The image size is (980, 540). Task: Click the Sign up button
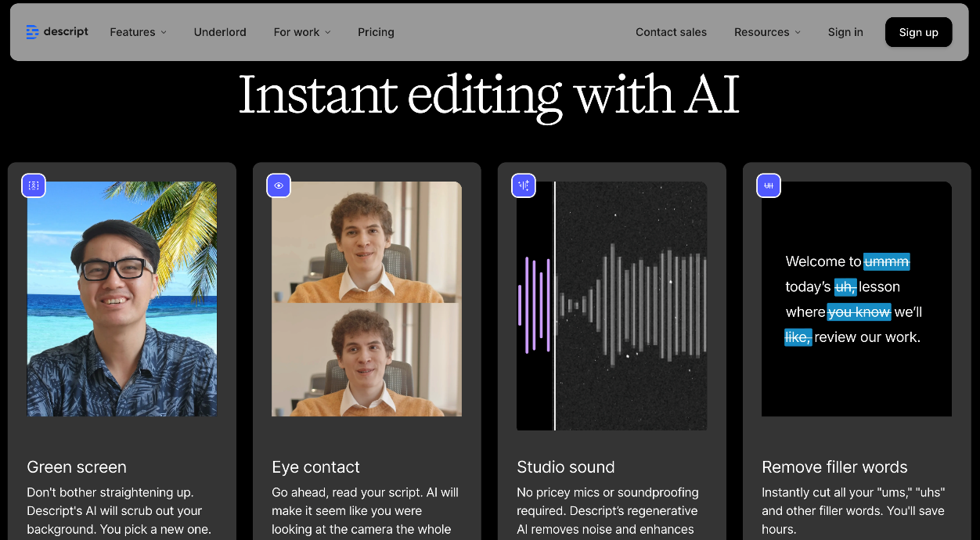(919, 32)
